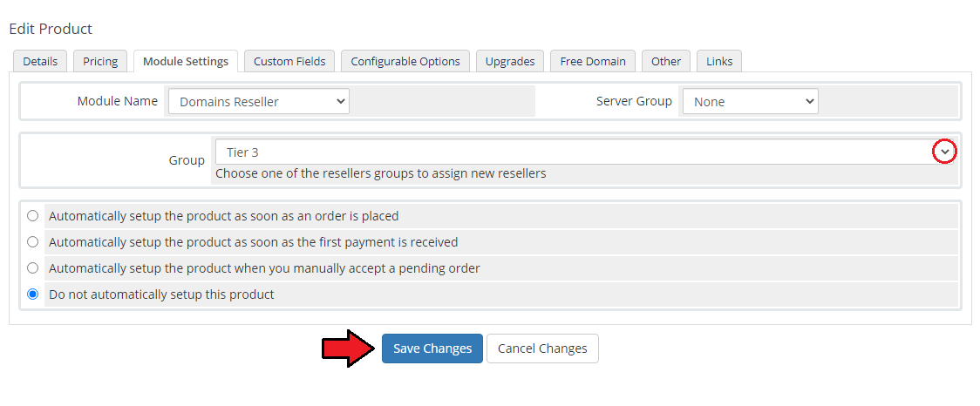Open the Links tab
980x406 pixels.
pos(719,61)
